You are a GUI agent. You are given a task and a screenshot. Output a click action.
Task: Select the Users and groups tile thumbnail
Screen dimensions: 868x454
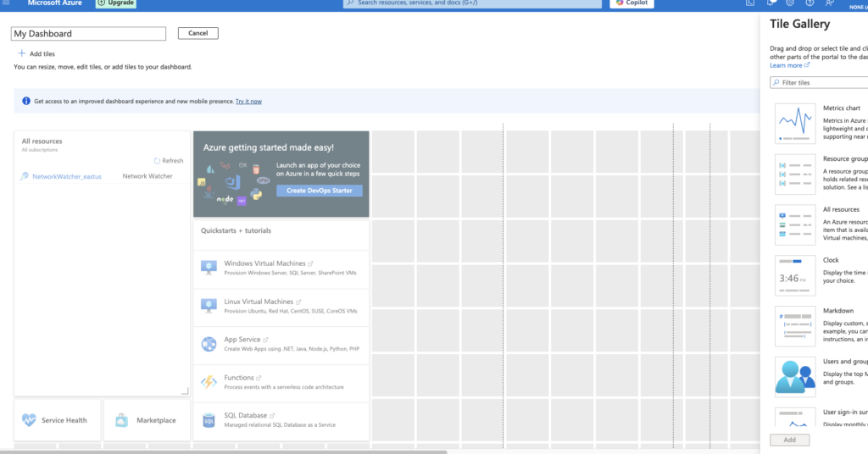pyautogui.click(x=795, y=377)
